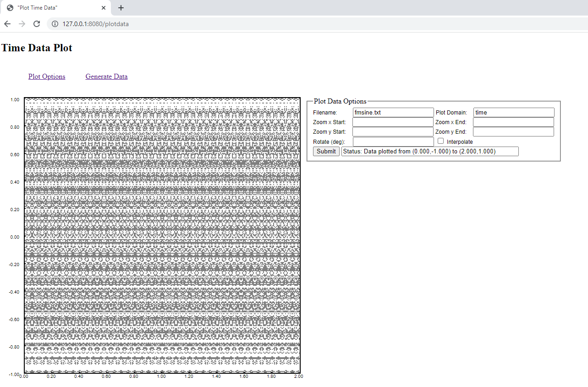Click the Plot Domain field showing time
Screen dimensions: 588x387
(514, 112)
